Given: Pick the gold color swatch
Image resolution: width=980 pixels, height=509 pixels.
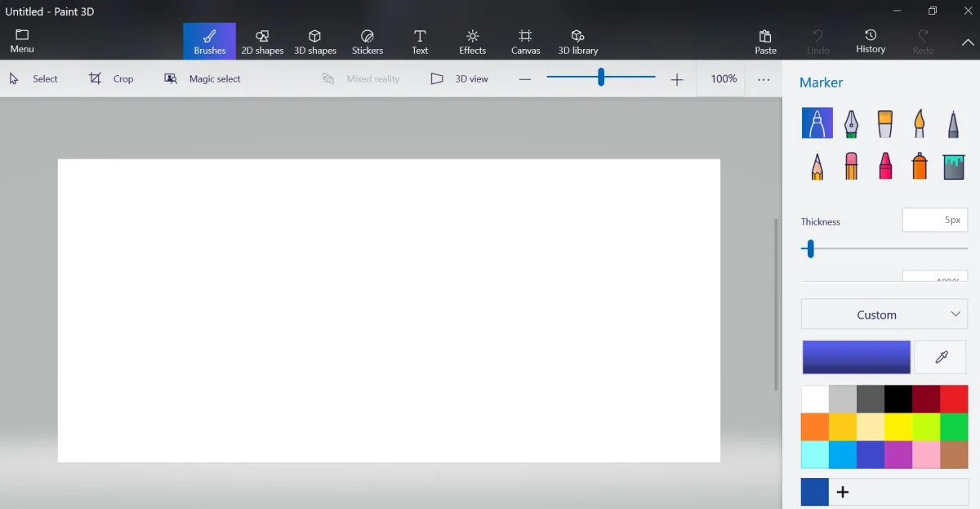Looking at the screenshot, I should 843,426.
